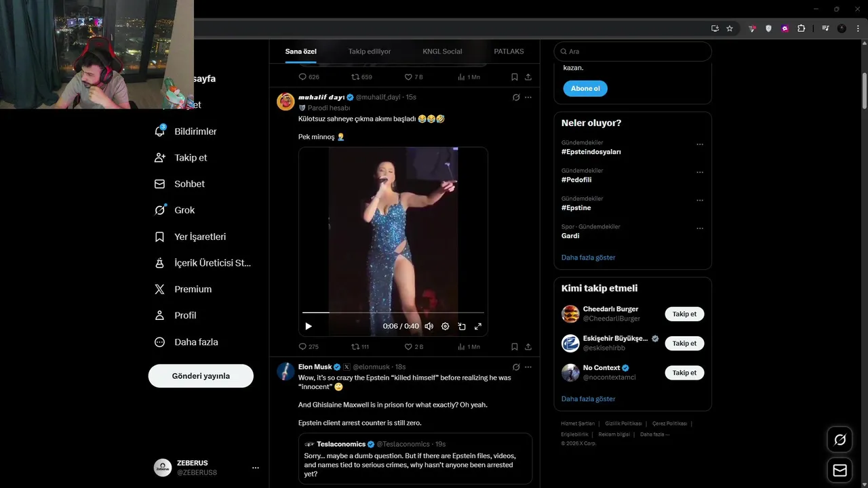The height and width of the screenshot is (488, 868).
Task: Toggle video picture-in-picture mode
Action: (462, 326)
